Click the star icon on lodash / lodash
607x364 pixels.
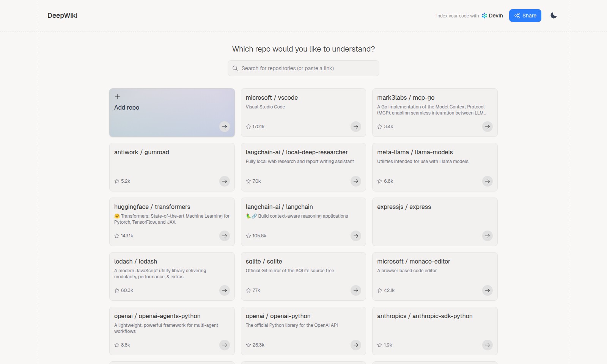click(x=117, y=290)
